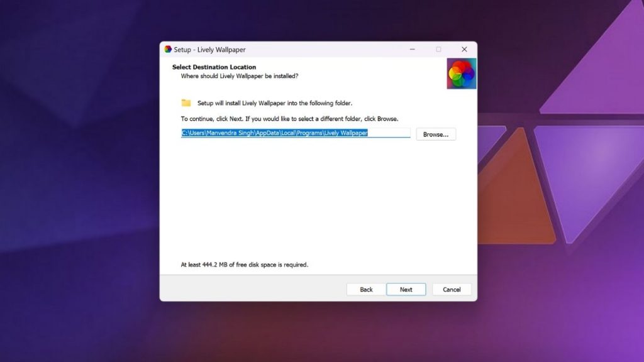Click the "Setup - Lively Wallpaper" window title

[x=209, y=50]
